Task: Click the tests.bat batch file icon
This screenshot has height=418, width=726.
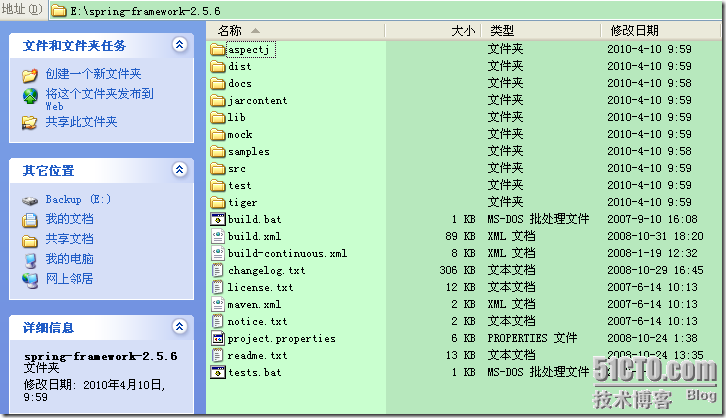Action: pyautogui.click(x=218, y=372)
